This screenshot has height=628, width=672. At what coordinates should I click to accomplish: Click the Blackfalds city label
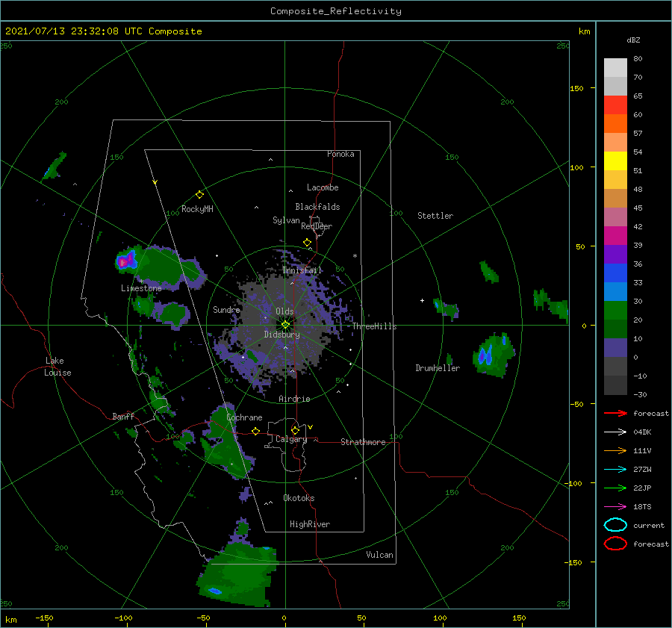point(317,207)
